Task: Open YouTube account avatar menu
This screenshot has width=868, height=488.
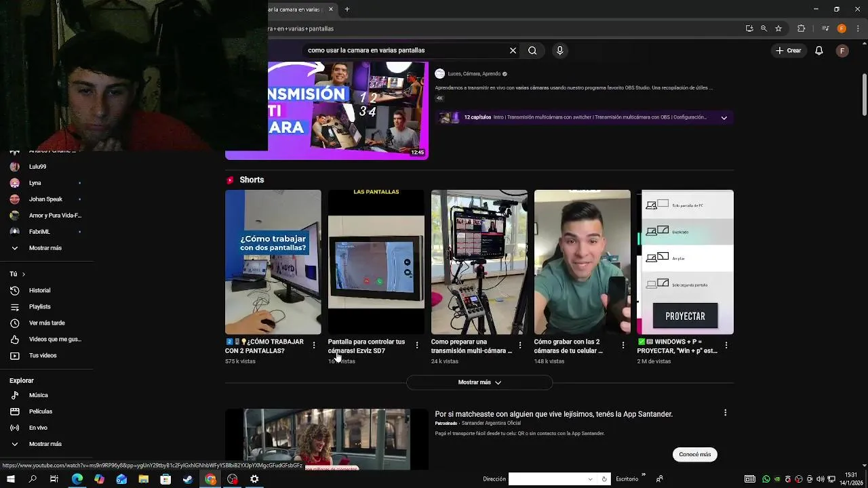Action: (x=842, y=51)
